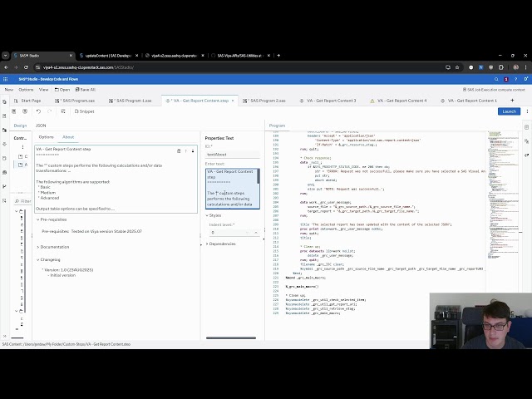The height and width of the screenshot is (399, 532).
Task: Open the help question mark icon
Action: 515,79
